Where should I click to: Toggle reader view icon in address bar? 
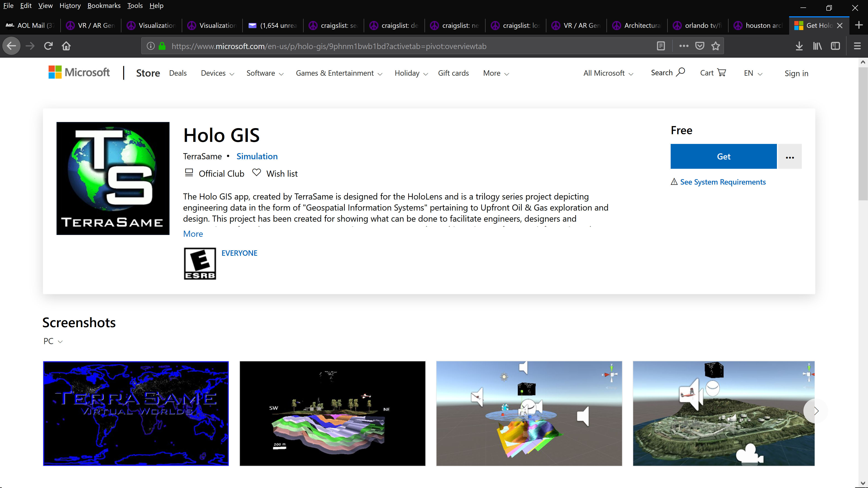pos(661,46)
